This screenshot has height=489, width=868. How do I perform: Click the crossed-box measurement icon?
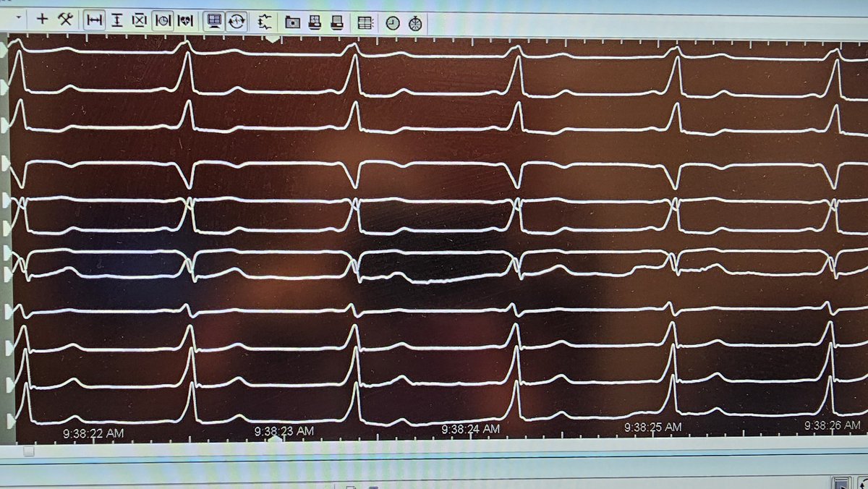pyautogui.click(x=140, y=20)
